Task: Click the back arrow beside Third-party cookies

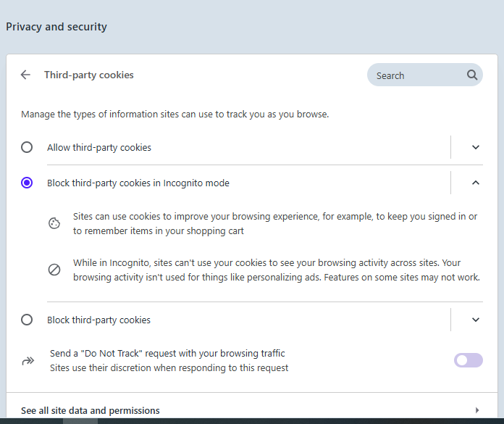Action: click(25, 75)
